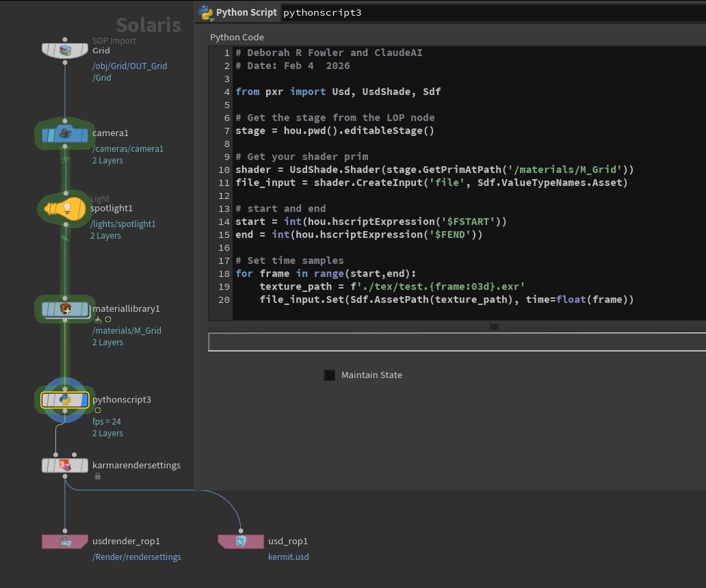Screen dimensions: 706x588
Task: Click the Python Code parameter label
Action: click(237, 37)
